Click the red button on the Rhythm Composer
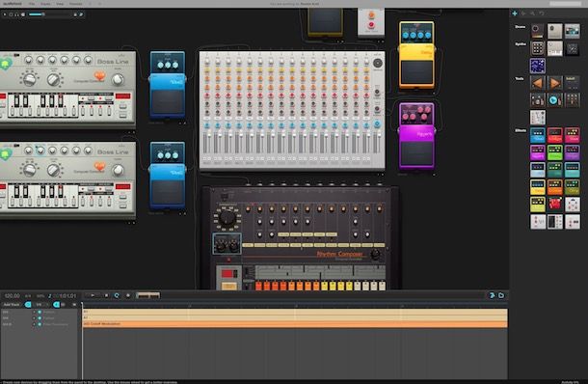 228,274
